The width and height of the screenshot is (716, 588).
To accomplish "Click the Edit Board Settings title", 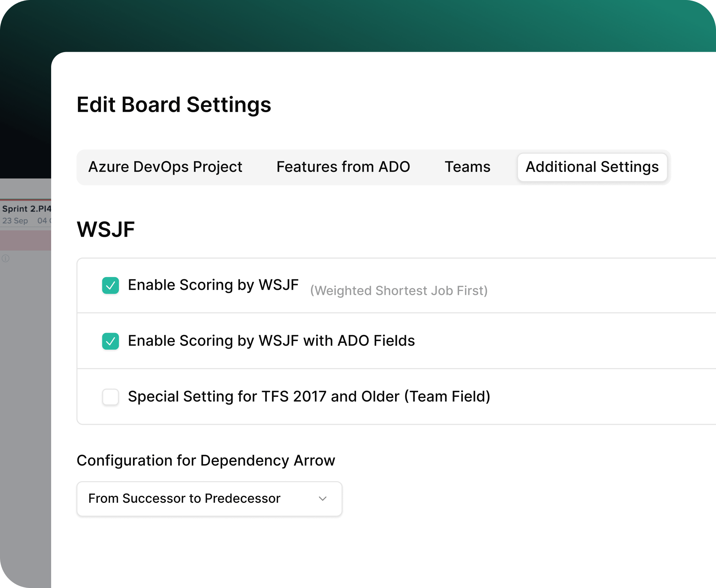I will 174,105.
